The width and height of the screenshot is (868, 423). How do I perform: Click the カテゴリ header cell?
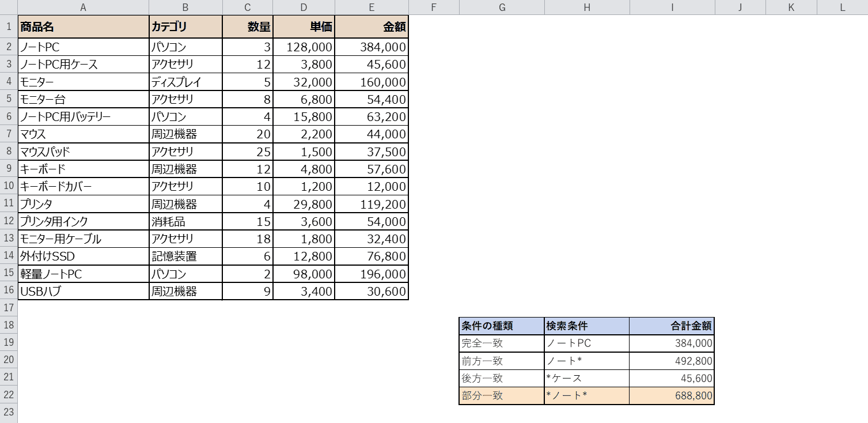click(185, 27)
